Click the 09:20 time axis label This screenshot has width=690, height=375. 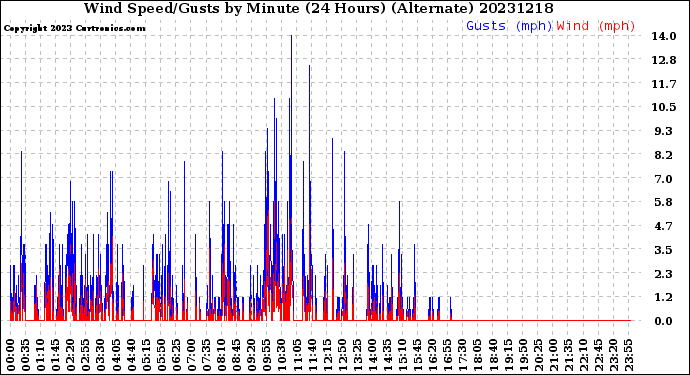coord(252,355)
